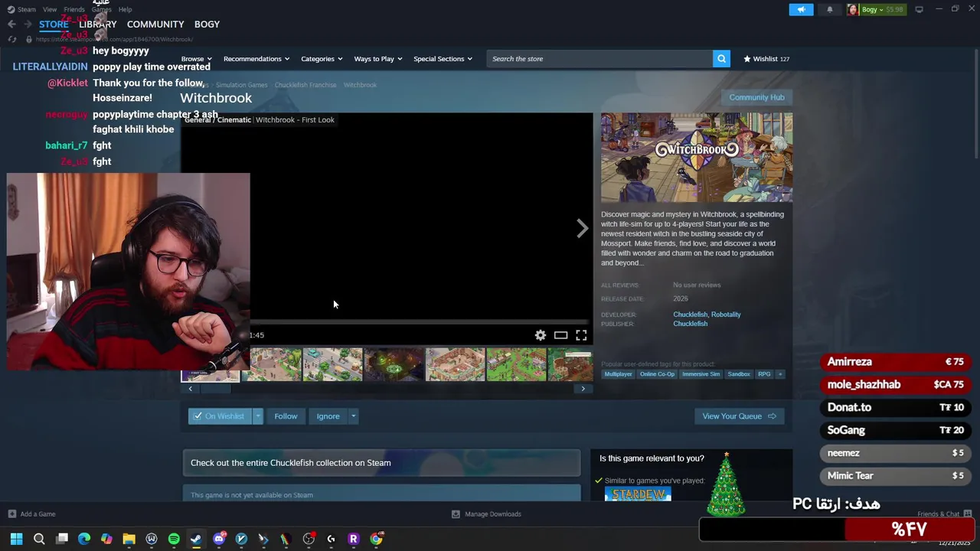The image size is (980, 551).
Task: Open Windows taskbar search
Action: click(x=39, y=539)
